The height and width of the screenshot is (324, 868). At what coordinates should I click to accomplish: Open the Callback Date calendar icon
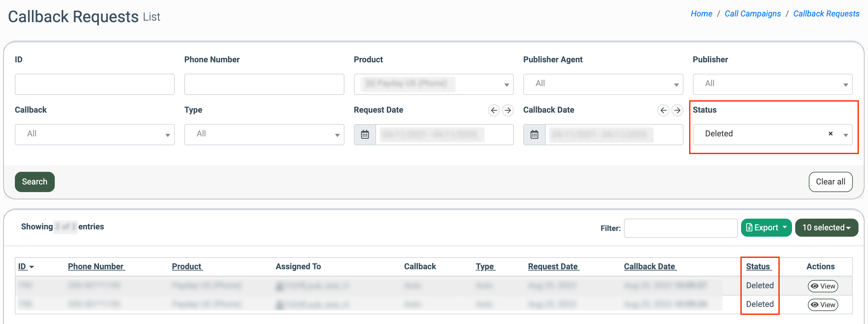(534, 135)
